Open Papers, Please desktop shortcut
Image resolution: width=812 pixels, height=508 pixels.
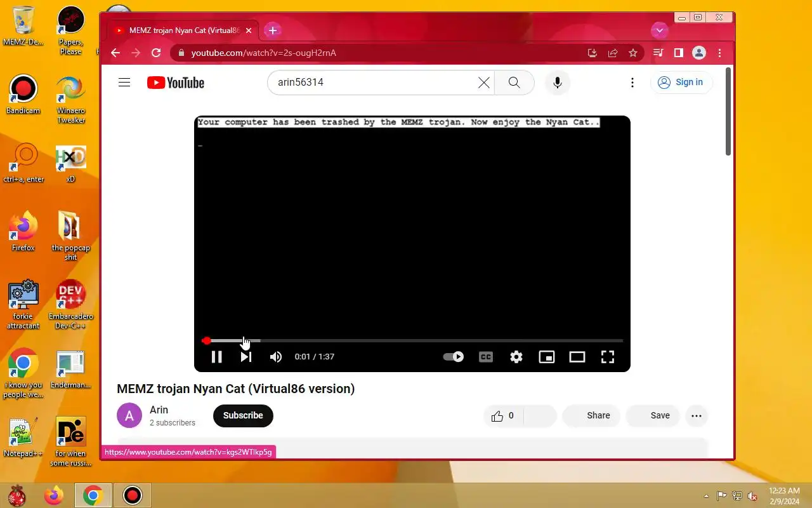click(x=70, y=30)
